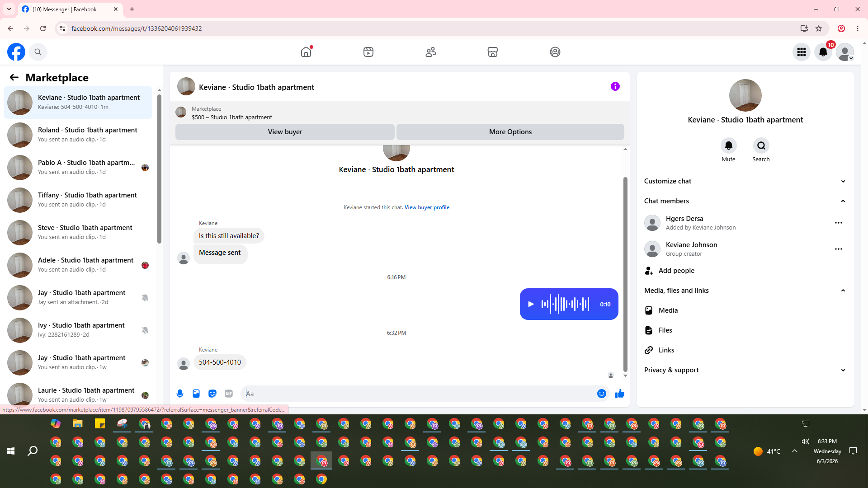The image size is (868, 488).
Task: Go to the Home feed icon
Action: point(306,52)
